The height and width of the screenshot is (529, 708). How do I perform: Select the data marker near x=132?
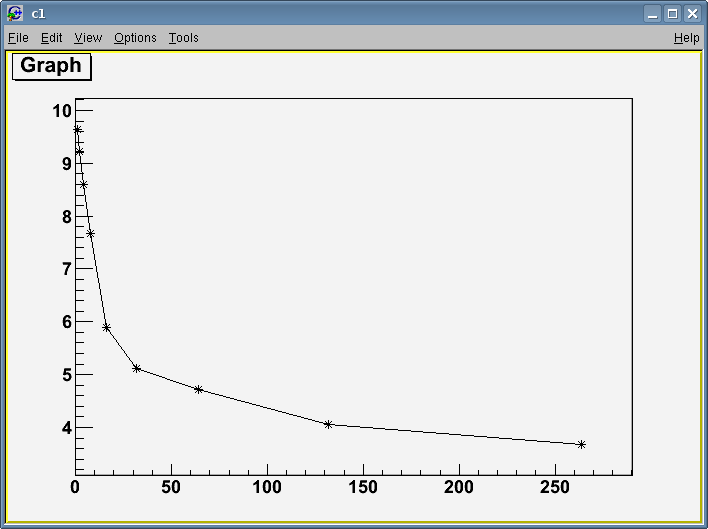coord(328,424)
